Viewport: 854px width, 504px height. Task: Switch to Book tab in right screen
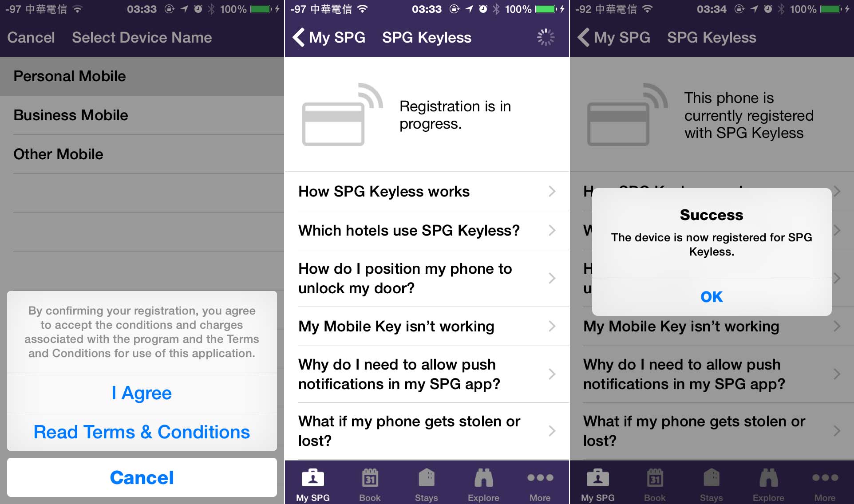click(x=655, y=484)
